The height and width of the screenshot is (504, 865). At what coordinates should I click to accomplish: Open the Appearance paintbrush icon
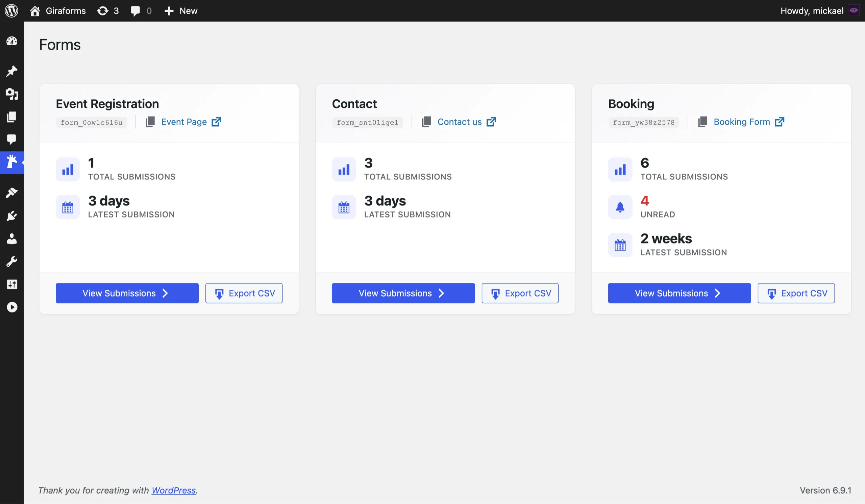tap(12, 192)
